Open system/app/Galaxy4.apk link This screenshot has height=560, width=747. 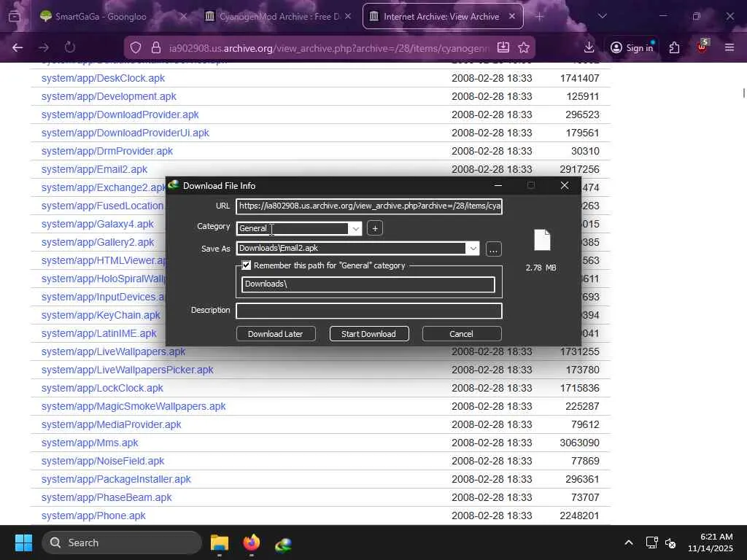click(98, 225)
